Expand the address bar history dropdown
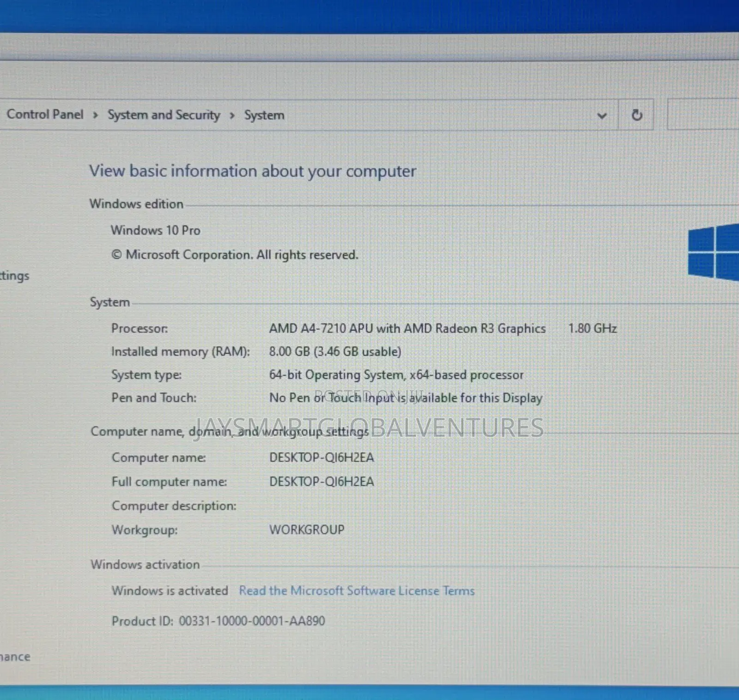Screen dimensions: 739x700 click(x=601, y=115)
